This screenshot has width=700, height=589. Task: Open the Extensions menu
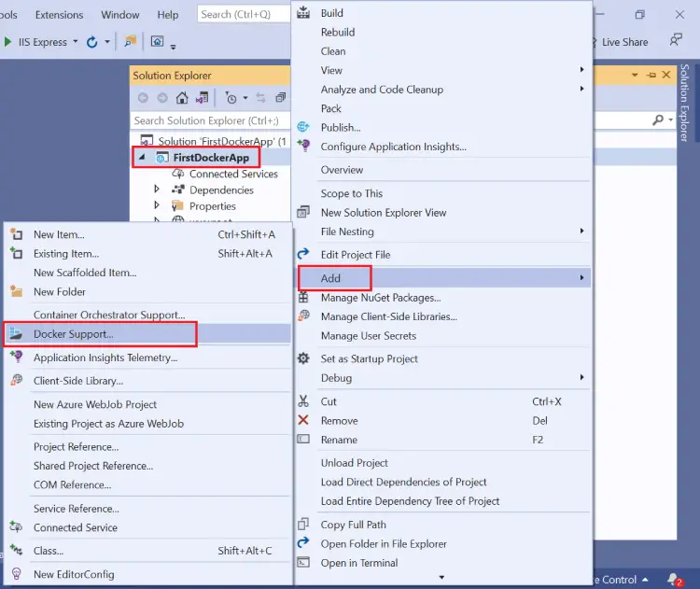coord(59,15)
